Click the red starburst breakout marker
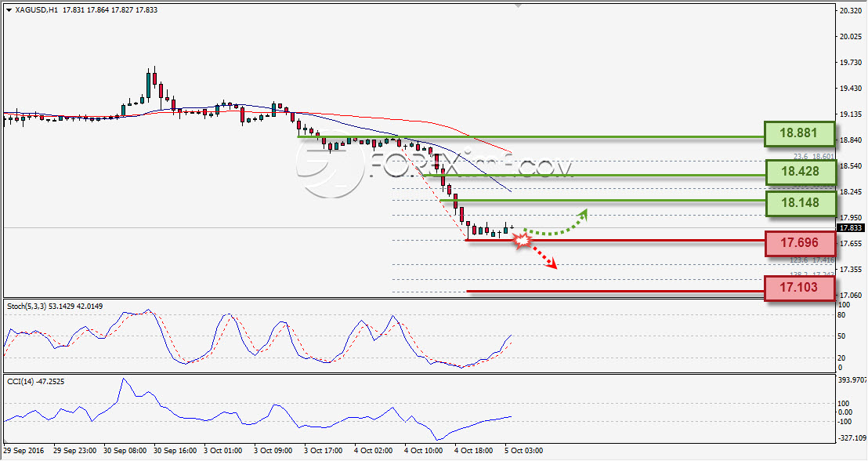This screenshot has width=868, height=461. click(522, 241)
